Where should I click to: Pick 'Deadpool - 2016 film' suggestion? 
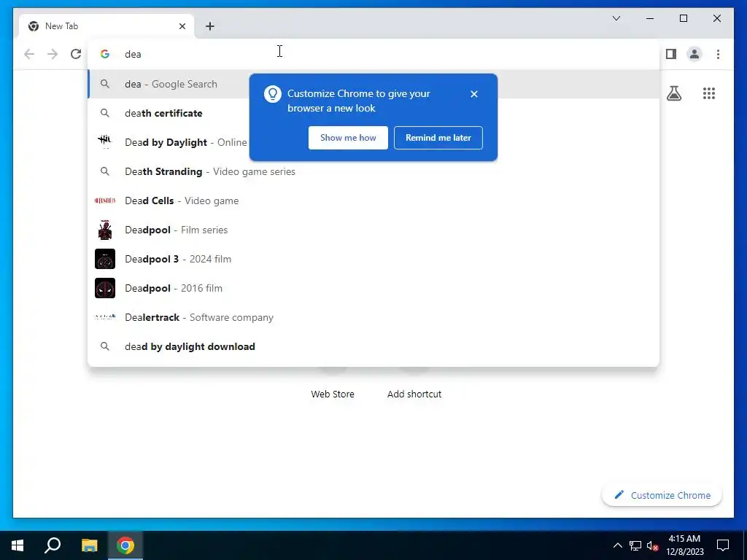point(373,288)
